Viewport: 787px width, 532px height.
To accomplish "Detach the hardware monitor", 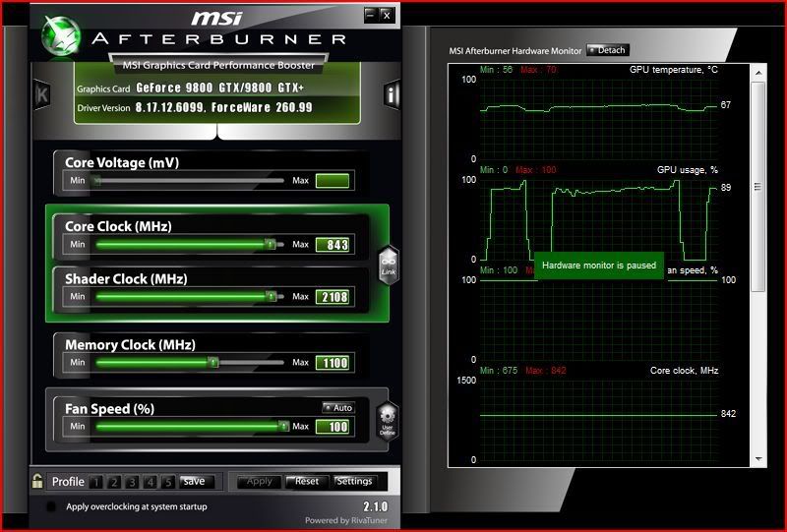I will click(x=607, y=50).
